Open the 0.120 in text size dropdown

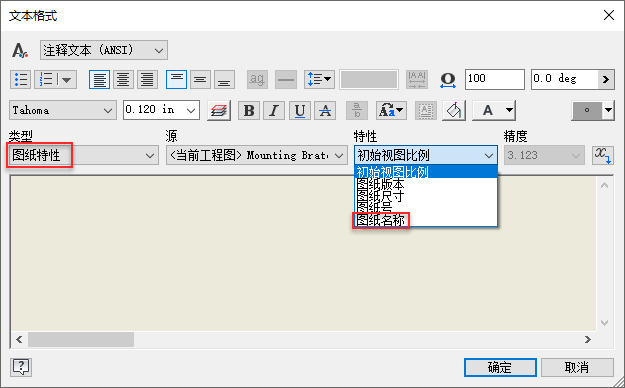pyautogui.click(x=161, y=110)
